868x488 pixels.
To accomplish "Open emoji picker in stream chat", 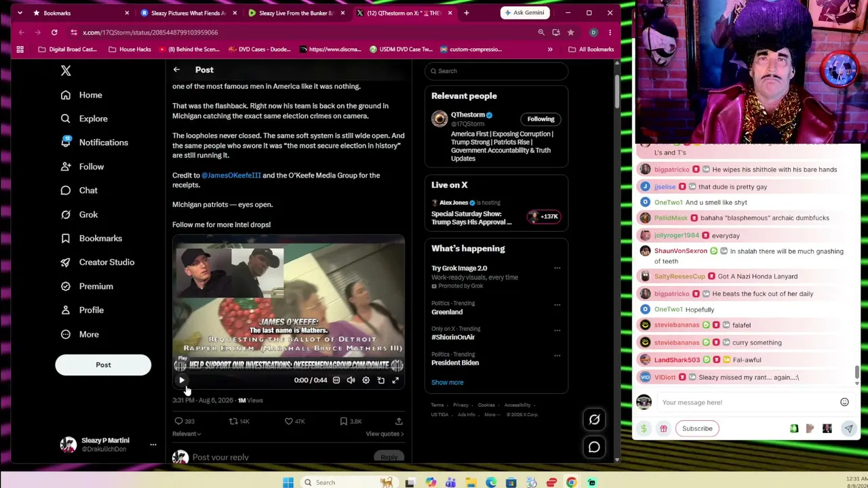I will point(844,403).
